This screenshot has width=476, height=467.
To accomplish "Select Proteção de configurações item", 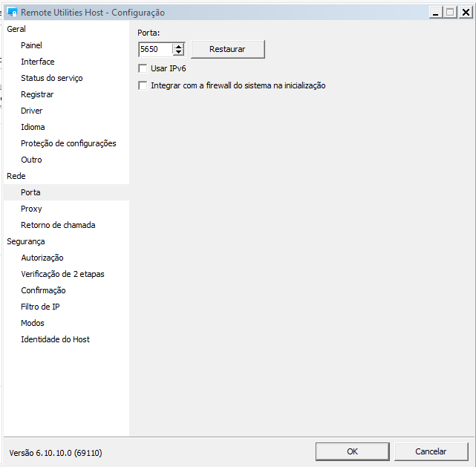I will point(68,143).
